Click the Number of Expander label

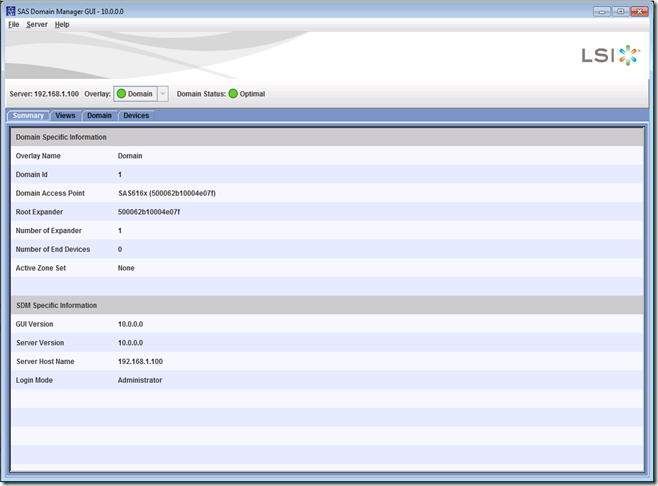[x=49, y=230]
